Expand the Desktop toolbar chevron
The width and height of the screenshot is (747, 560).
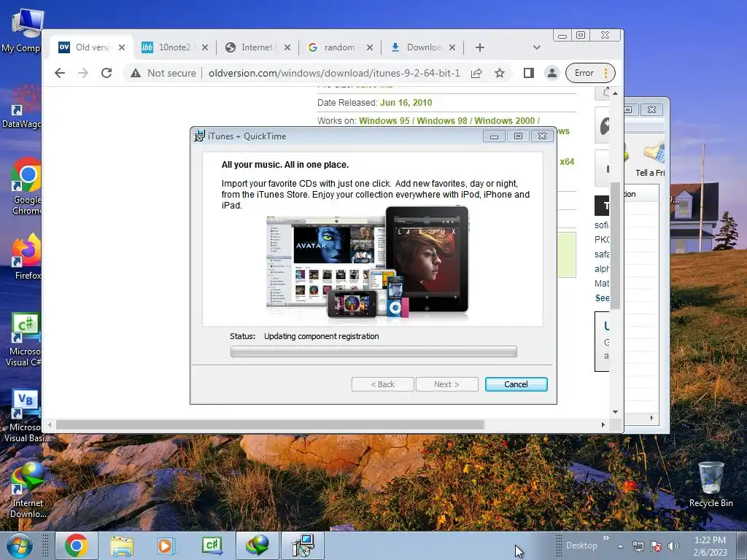point(606,538)
